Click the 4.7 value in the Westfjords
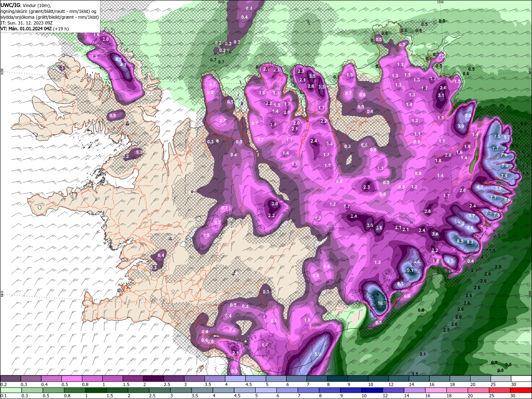 click(x=118, y=59)
